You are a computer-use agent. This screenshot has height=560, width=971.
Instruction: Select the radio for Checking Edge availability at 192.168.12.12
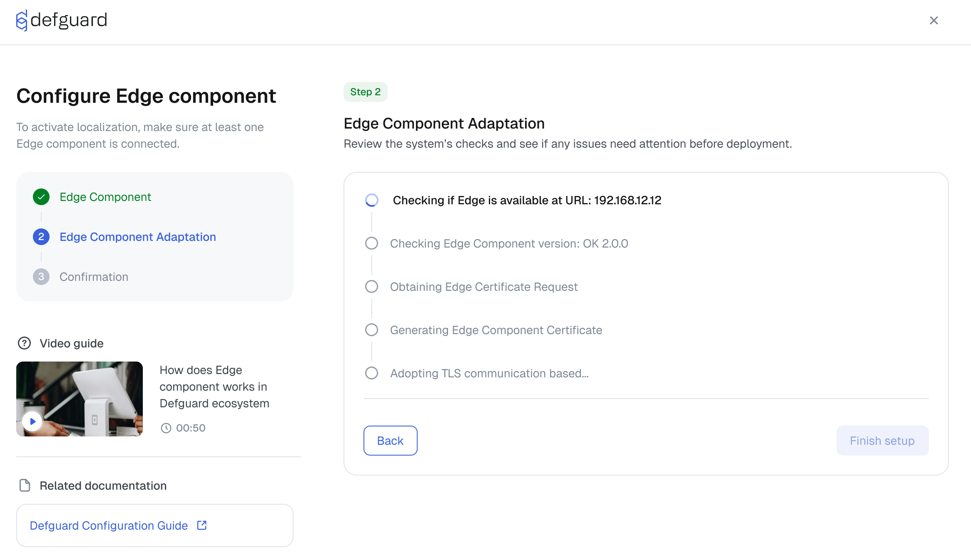371,200
